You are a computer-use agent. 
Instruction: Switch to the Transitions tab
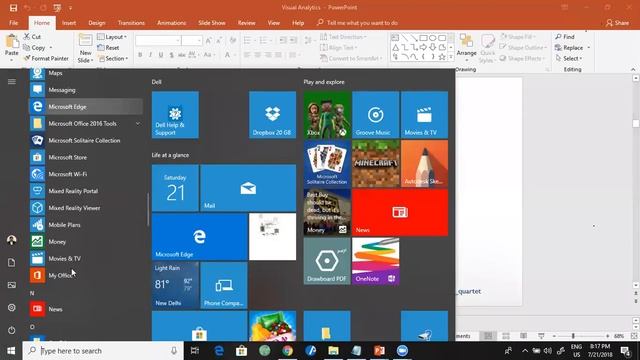[131, 23]
